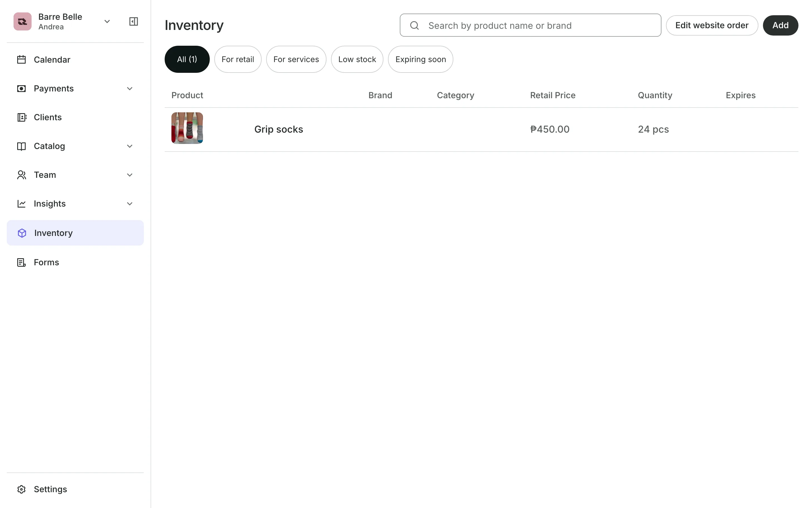Click the Category column header

coord(455,95)
